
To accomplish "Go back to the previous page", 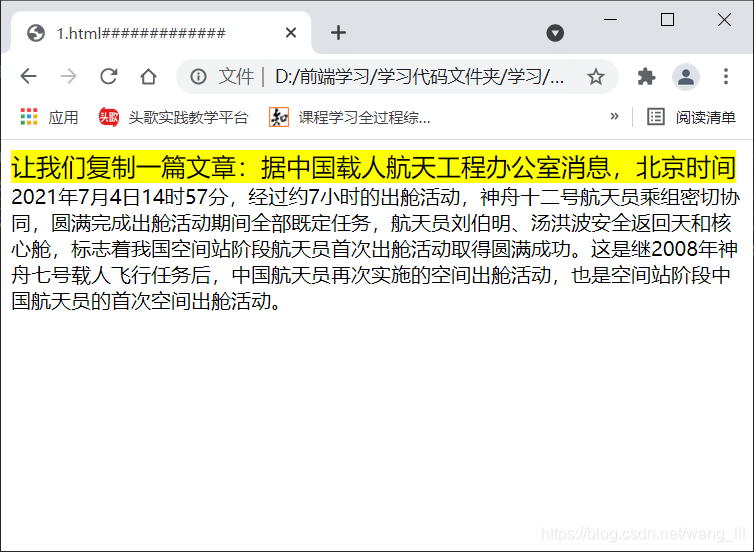I will pos(29,76).
